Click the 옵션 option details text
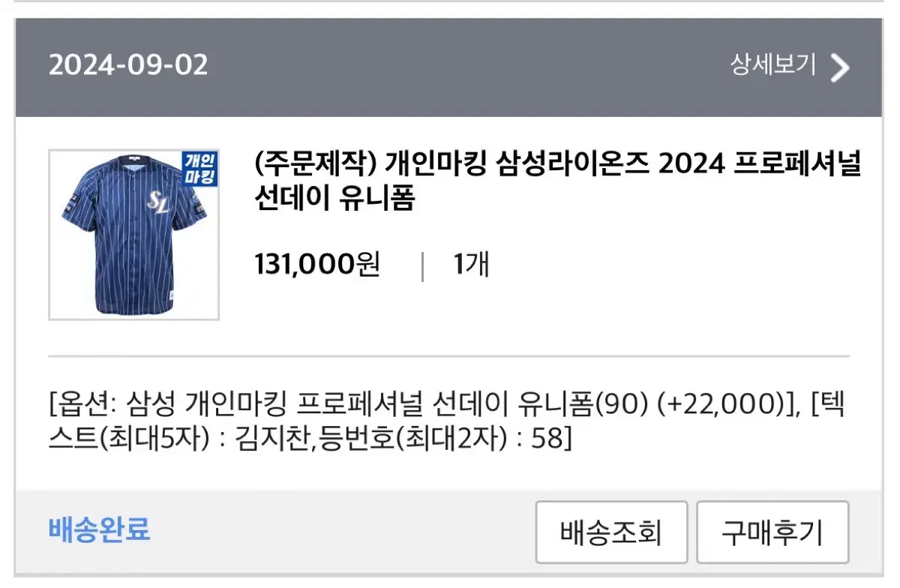Screen dimensions: 900x588 (x=448, y=420)
